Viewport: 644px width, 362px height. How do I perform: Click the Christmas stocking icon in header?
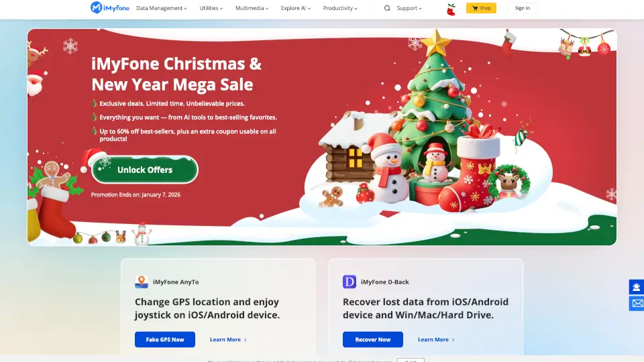click(x=451, y=9)
